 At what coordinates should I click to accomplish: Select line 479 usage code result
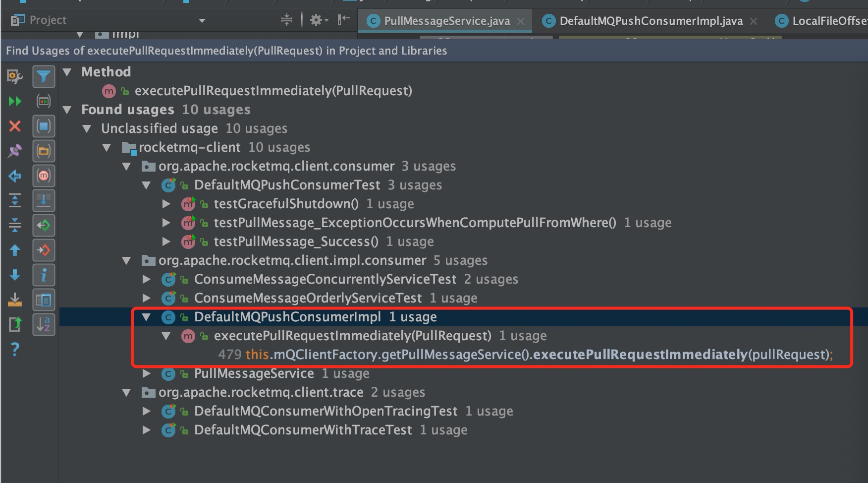(525, 355)
